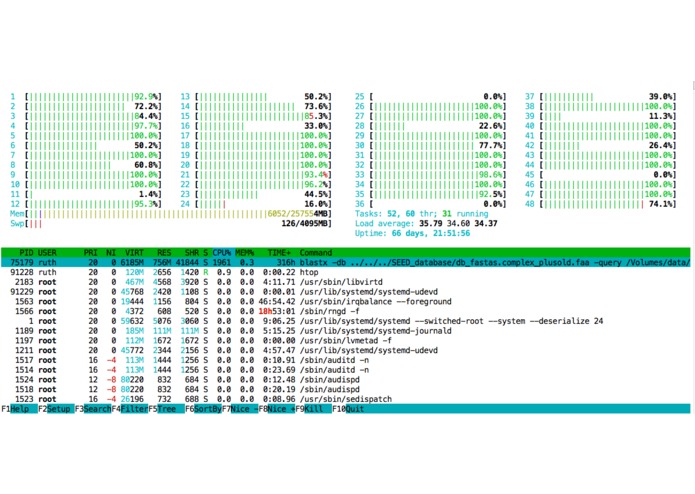Open F6 SortBy menu
695x494 pixels.
203,409
